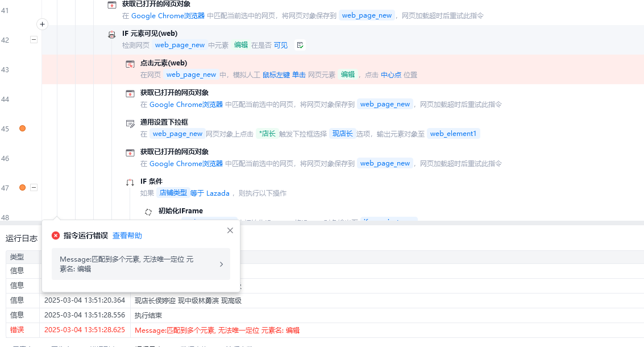Click the 店铺类型 variable in IF 条件
644x347 pixels.
tap(173, 193)
